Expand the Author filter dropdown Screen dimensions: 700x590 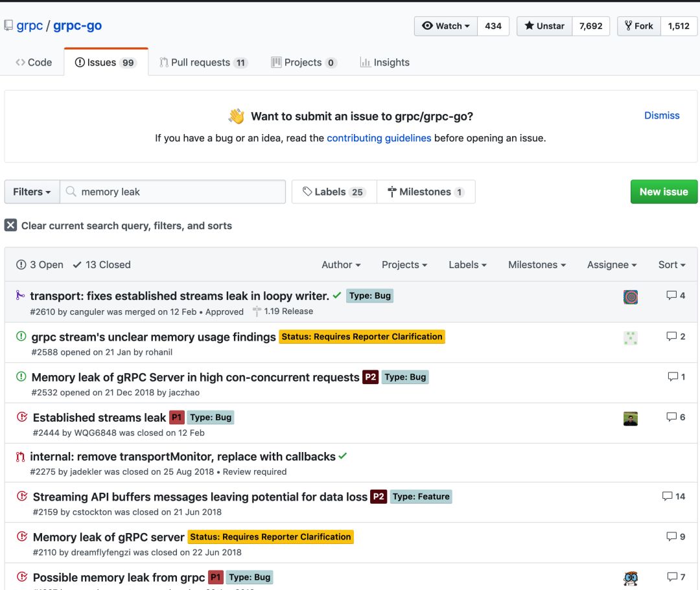point(341,265)
